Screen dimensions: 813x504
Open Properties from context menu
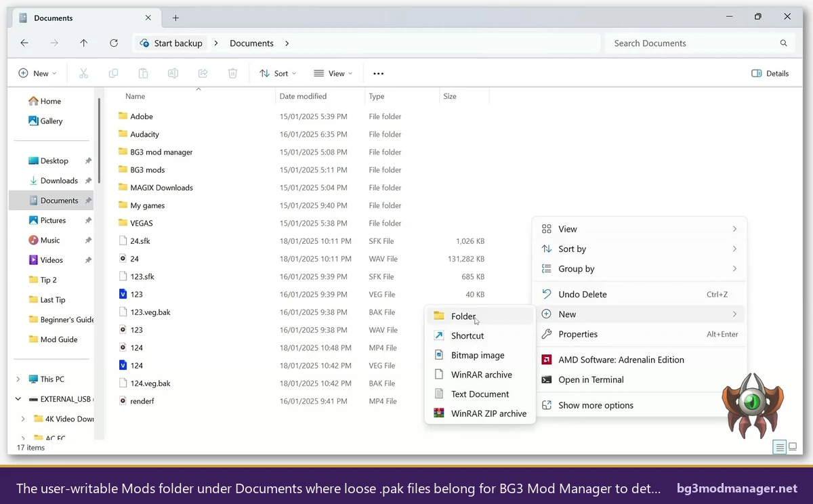pyautogui.click(x=640, y=334)
